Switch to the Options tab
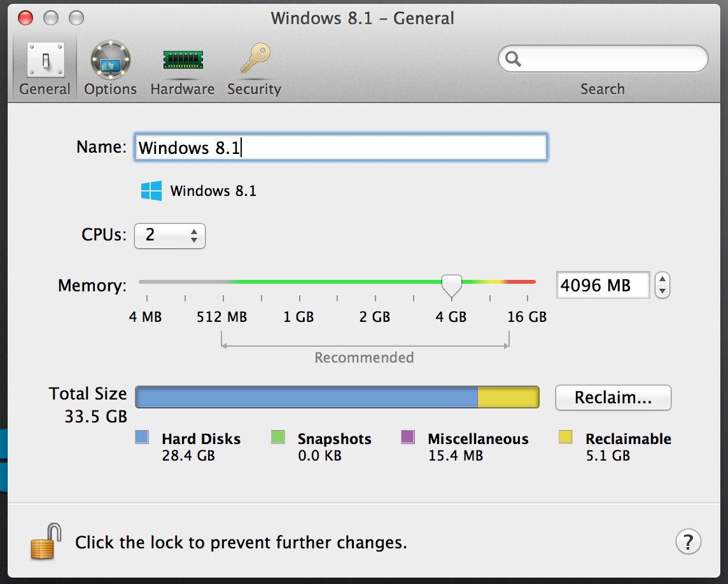Screen dimensions: 728x584 click(x=110, y=68)
